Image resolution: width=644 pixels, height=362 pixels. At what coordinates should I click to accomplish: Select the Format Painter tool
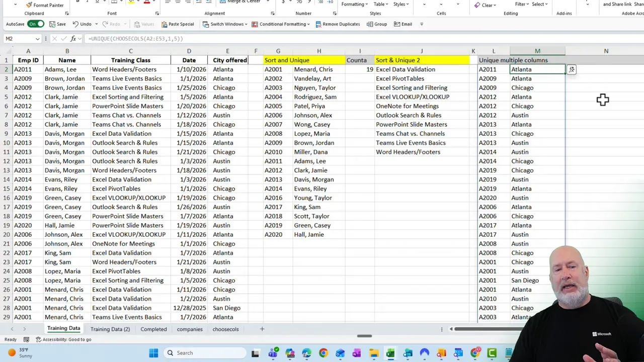click(x=45, y=5)
